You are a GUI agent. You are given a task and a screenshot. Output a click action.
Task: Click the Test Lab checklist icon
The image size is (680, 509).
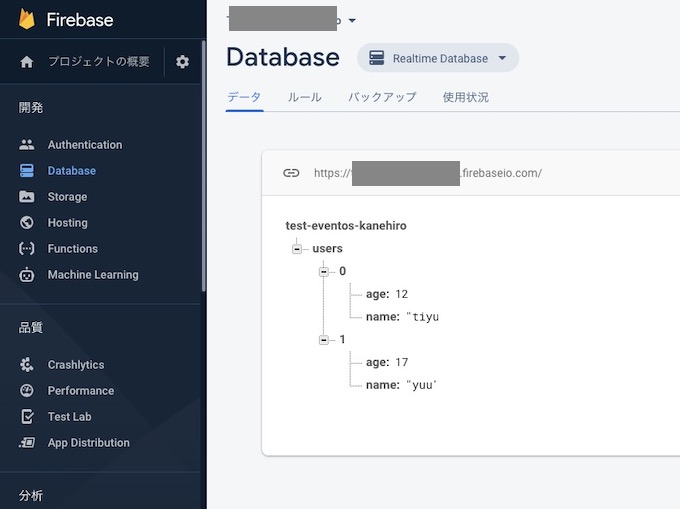tap(27, 417)
